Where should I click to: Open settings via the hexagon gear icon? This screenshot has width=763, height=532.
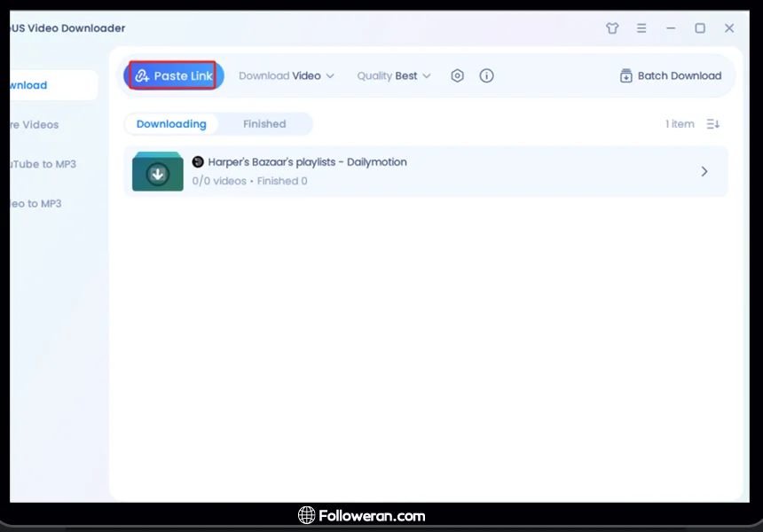457,76
